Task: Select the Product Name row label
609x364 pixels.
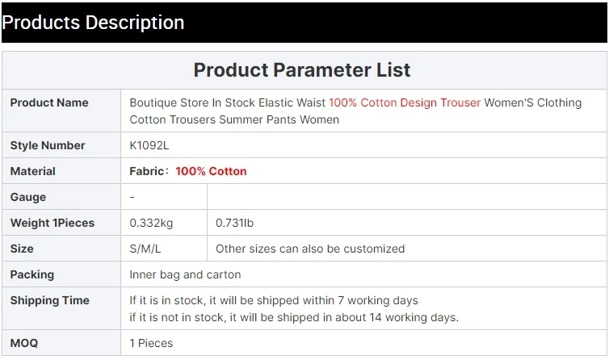Action: (49, 103)
